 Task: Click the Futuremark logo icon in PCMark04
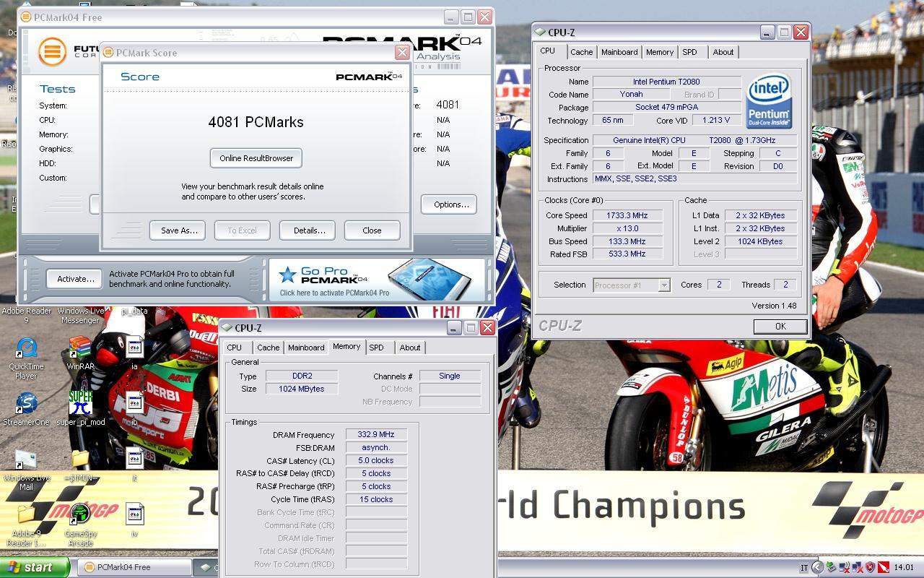pyautogui.click(x=52, y=52)
